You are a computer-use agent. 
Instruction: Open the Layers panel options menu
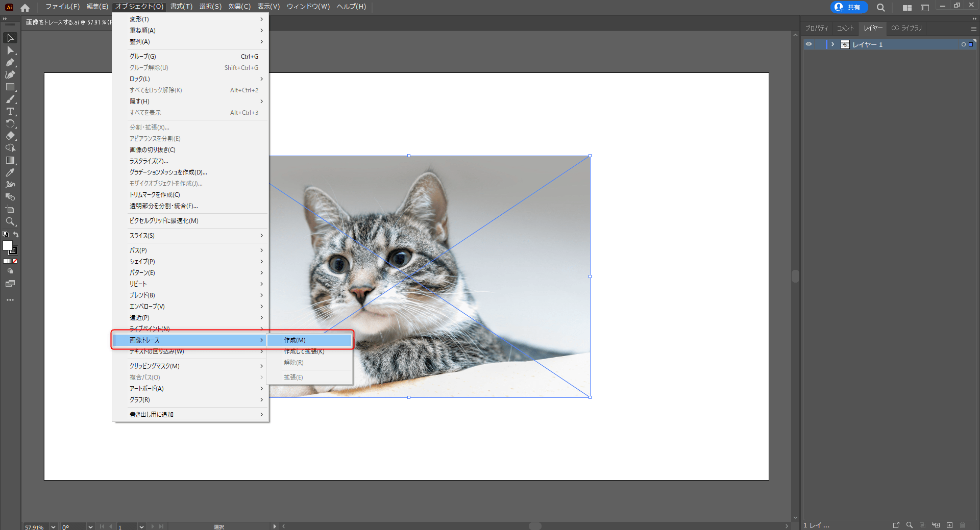coord(973,29)
